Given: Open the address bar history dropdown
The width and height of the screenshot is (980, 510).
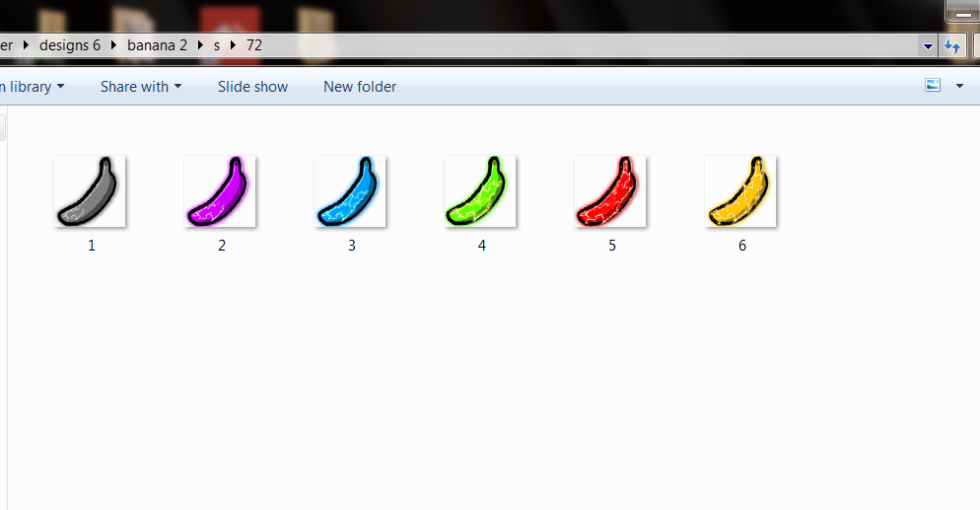Looking at the screenshot, I should pyautogui.click(x=928, y=46).
